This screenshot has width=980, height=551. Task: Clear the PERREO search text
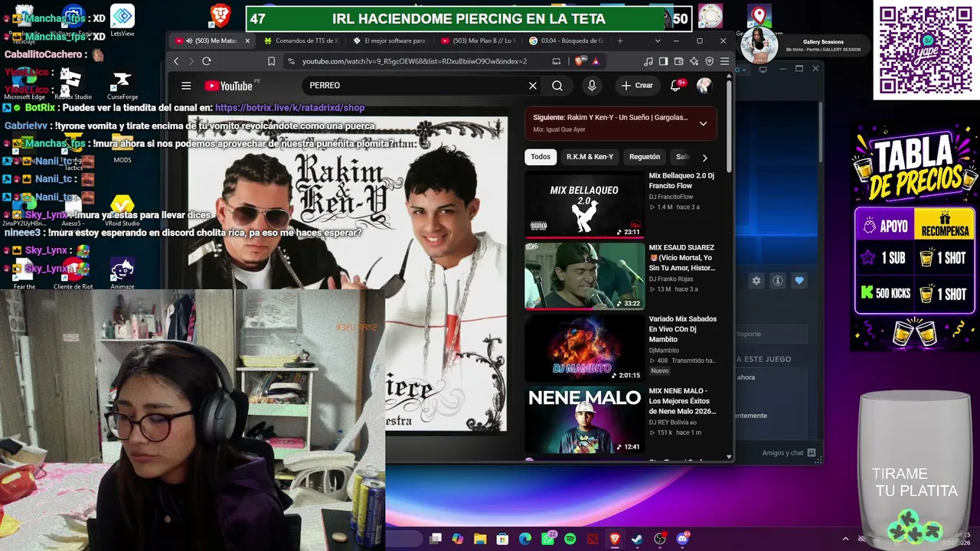pyautogui.click(x=533, y=86)
